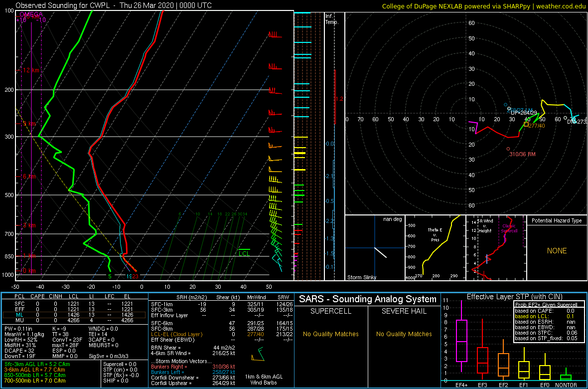Click the Corfidi Upshear = 264/29 kt line
Image resolution: width=588 pixels, height=389 pixels.
pyautogui.click(x=193, y=383)
